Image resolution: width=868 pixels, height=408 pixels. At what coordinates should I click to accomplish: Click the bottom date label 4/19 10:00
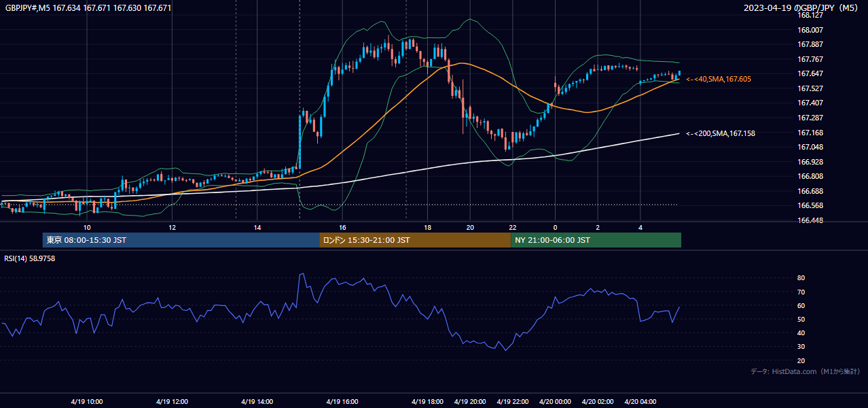pos(86,402)
